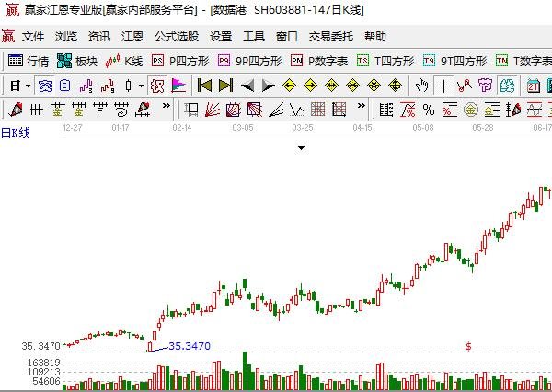Click the black right triangle arrow
This screenshot has height=392, width=552.
[x=269, y=86]
